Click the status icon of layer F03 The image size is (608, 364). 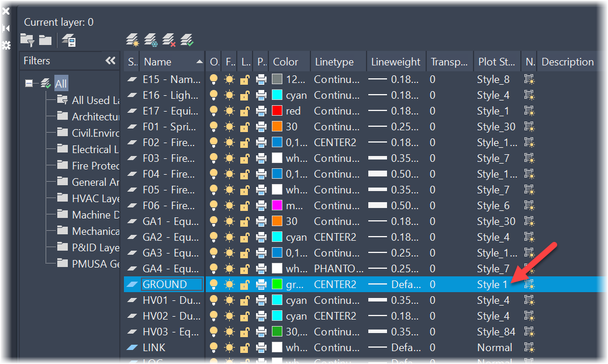point(132,158)
